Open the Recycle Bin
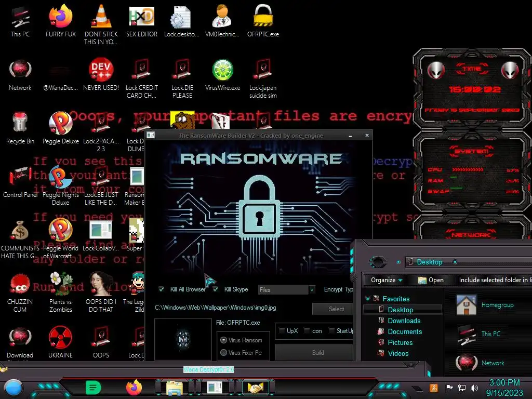 pos(20,128)
